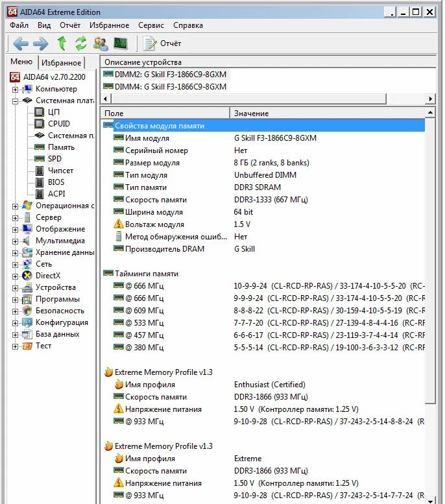This screenshot has height=504, width=445.
Task: Select ЦП in the tree
Action: 54,112
